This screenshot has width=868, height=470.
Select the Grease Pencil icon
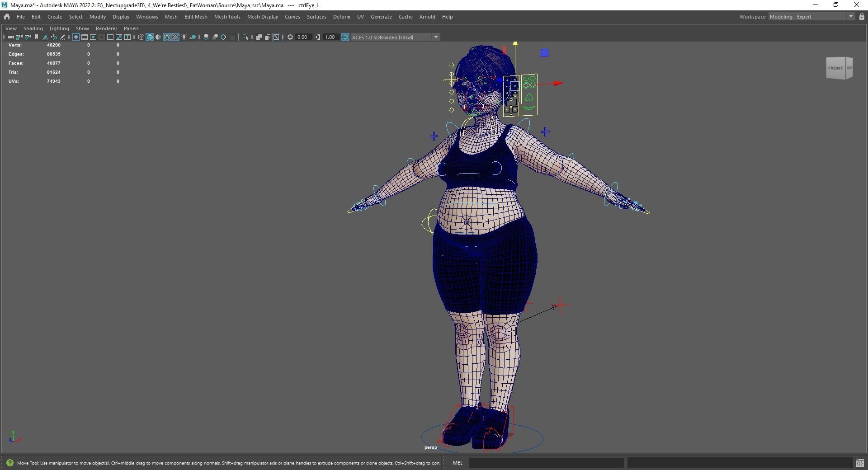click(62, 37)
